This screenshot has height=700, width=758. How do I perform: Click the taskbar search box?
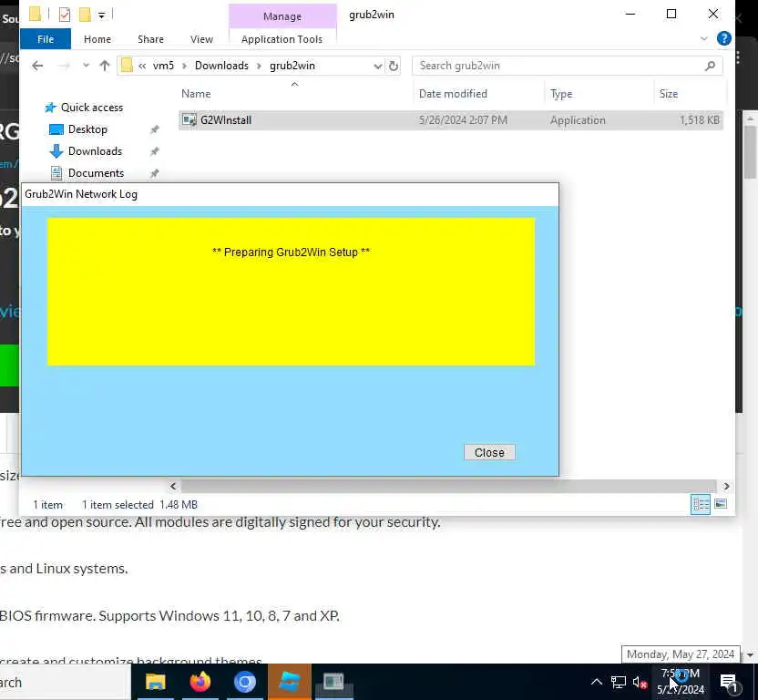(65, 682)
